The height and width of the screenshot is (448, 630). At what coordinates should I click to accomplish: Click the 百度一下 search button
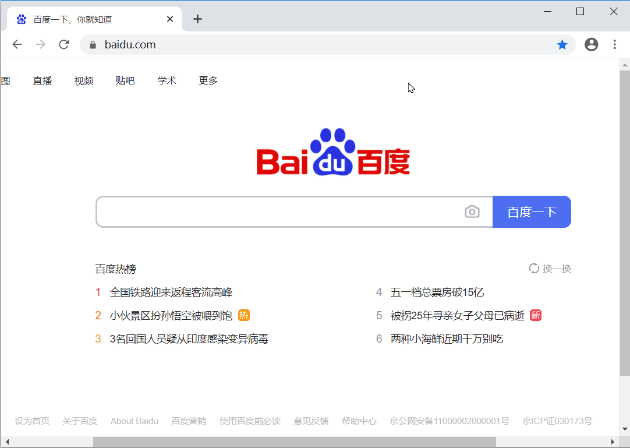pos(532,212)
